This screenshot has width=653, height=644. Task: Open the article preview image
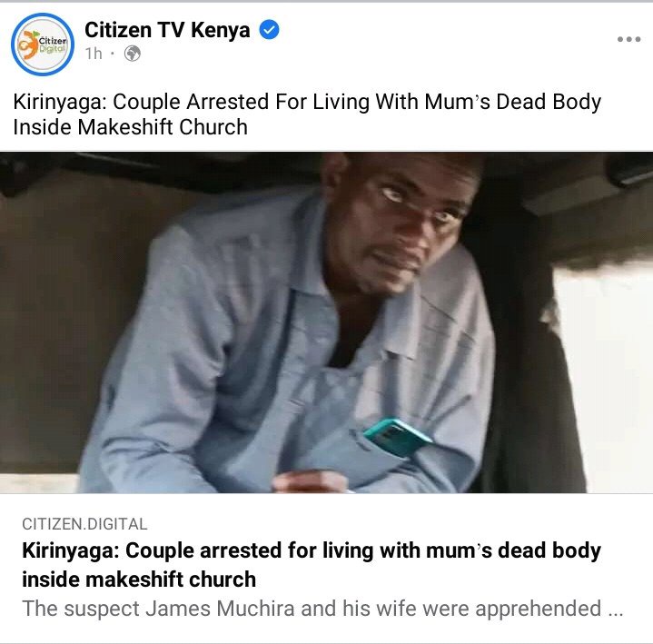(327, 322)
